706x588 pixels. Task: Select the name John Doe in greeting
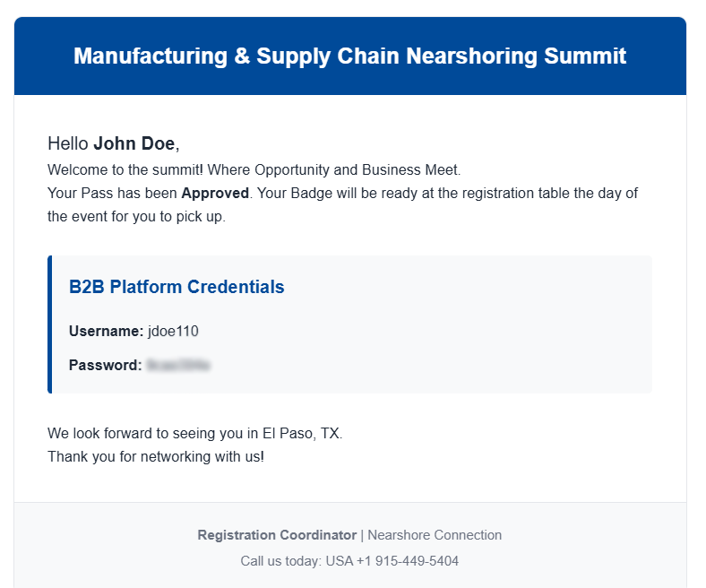[x=133, y=143]
